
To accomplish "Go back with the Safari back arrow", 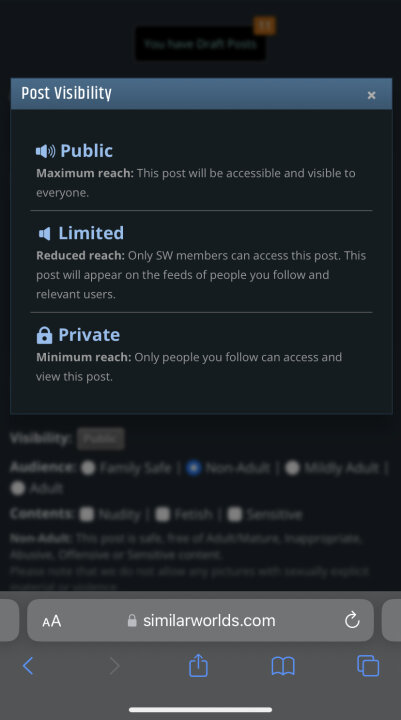I will pos(28,665).
